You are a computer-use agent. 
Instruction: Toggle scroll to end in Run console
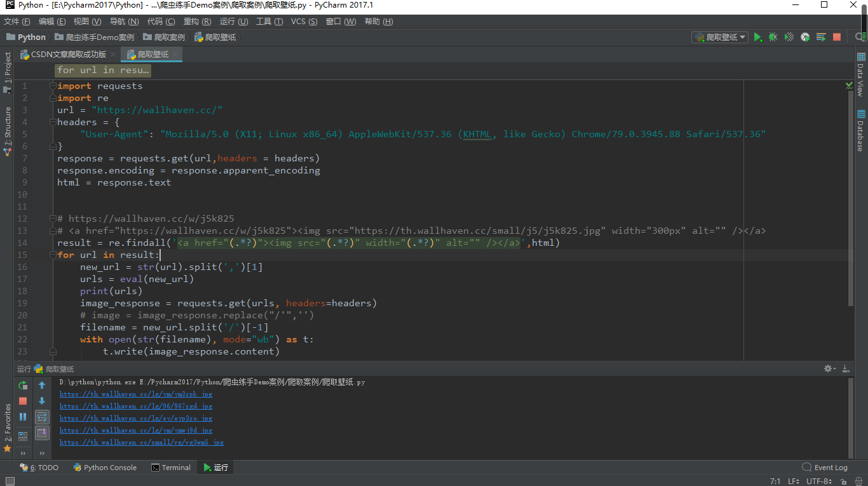42,433
